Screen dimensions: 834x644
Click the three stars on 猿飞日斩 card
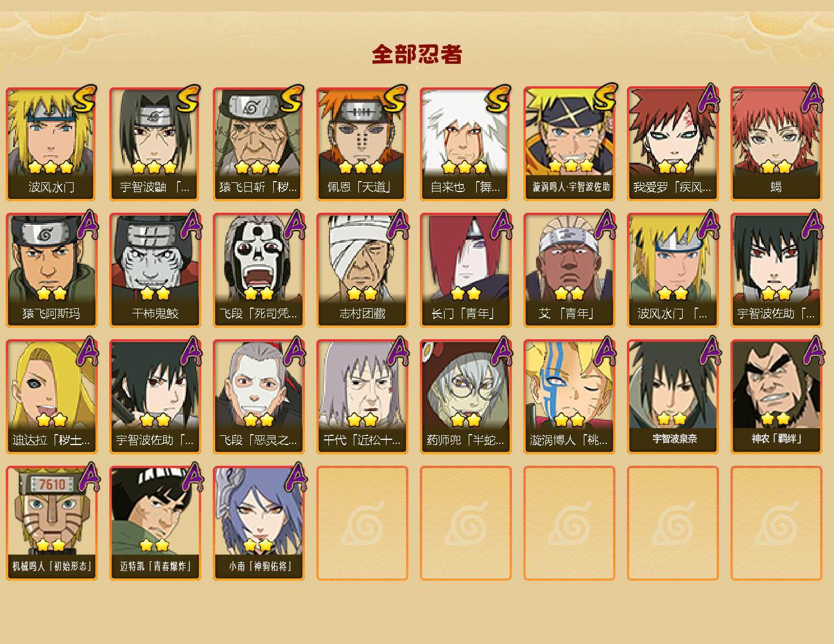(257, 167)
